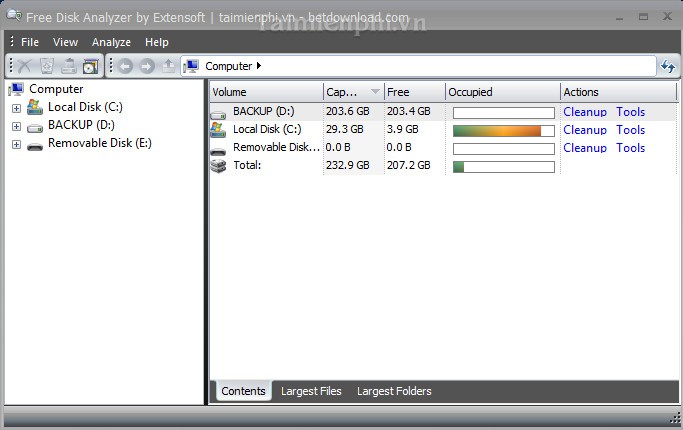Click the 203.4 GB free value
The image size is (683, 430).
409,112
